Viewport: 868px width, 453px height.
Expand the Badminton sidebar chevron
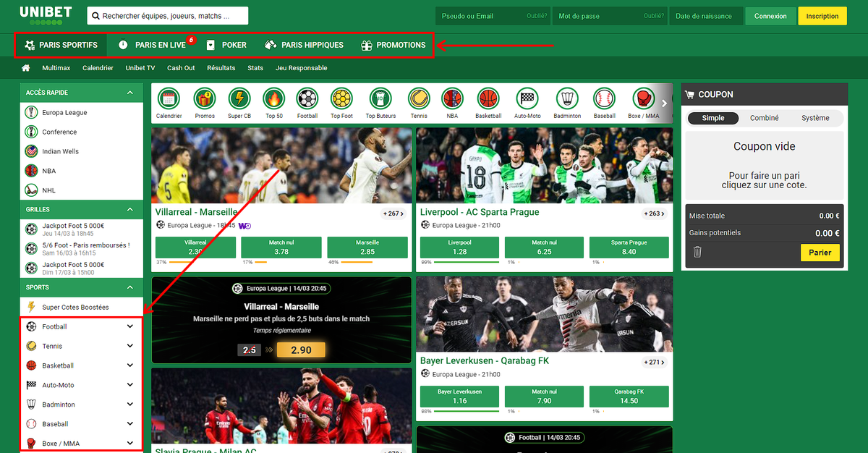(130, 404)
